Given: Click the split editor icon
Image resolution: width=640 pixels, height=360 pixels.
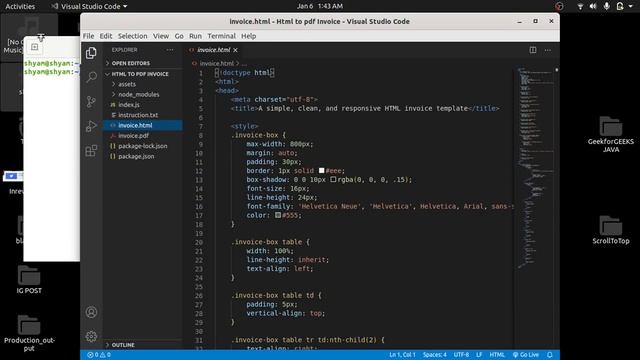Looking at the screenshot, I should (x=533, y=50).
